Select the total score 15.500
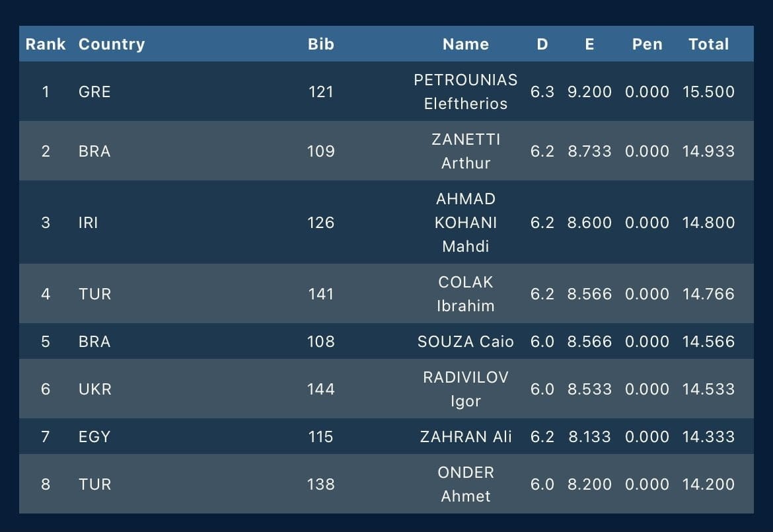Screen dimensions: 773x532 [708, 92]
